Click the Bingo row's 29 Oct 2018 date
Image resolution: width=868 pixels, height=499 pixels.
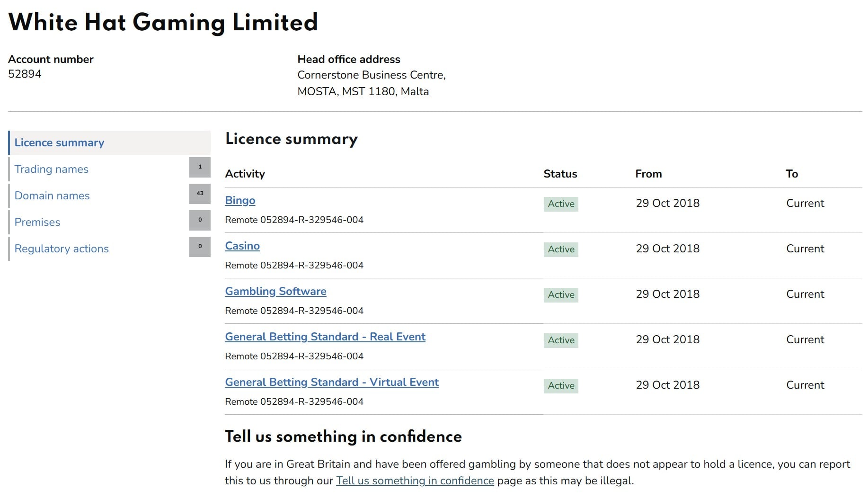(x=668, y=203)
